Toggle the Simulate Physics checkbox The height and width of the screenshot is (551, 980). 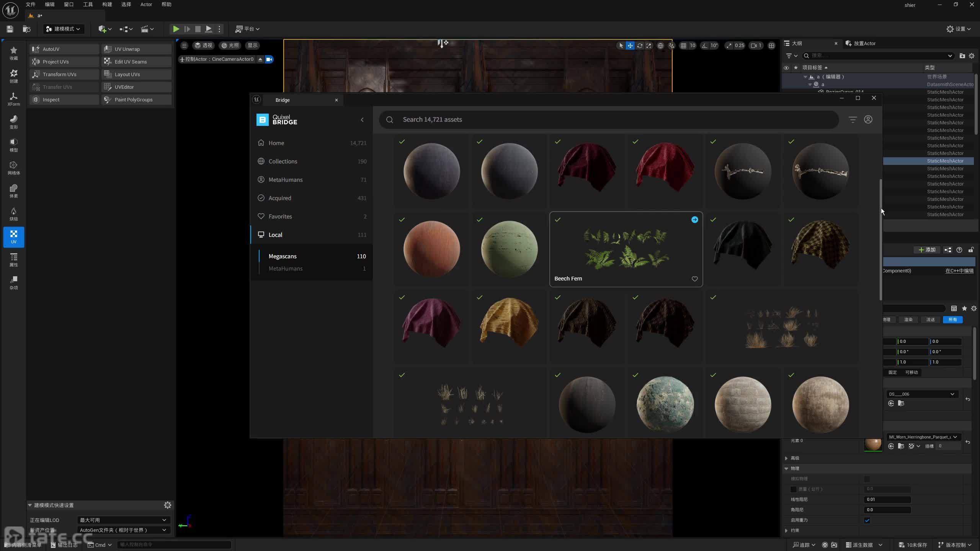(867, 479)
